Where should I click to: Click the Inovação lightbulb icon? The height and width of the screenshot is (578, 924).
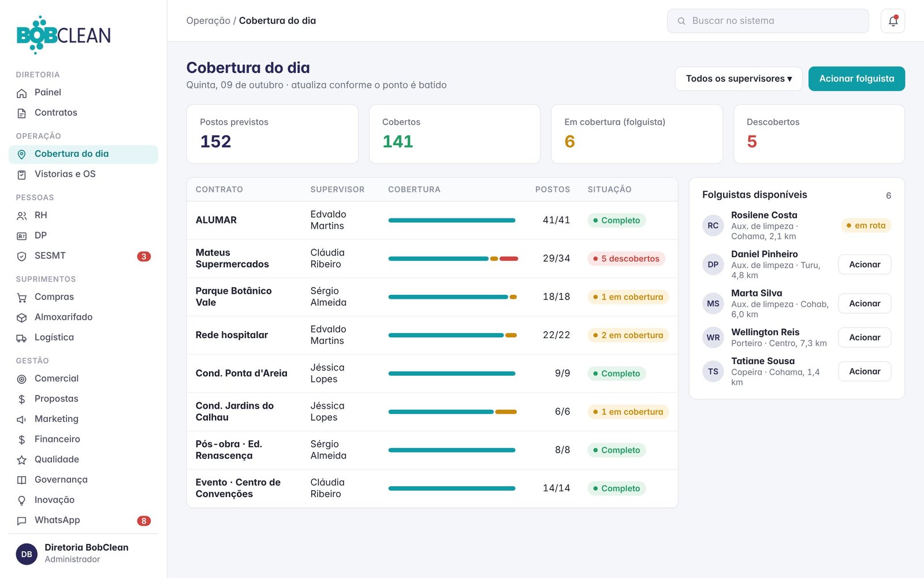22,501
